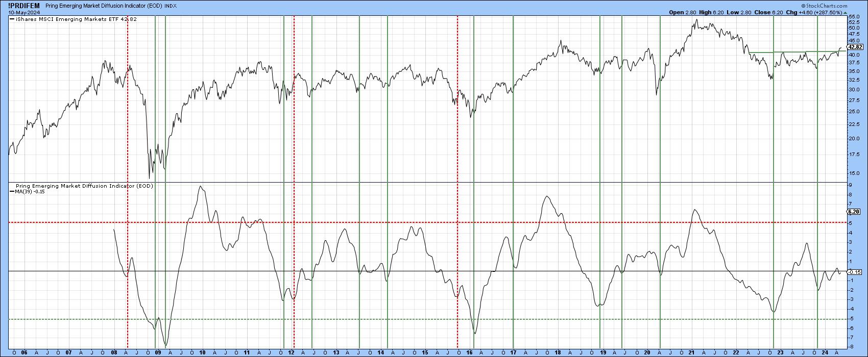Viewport: 868px width, 357px height.
Task: Click the 55.0 price axis label
Action: click(853, 17)
